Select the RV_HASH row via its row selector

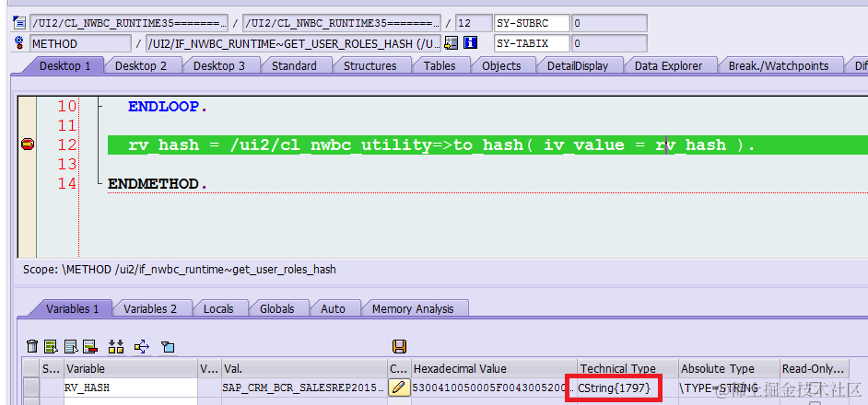tap(31, 388)
